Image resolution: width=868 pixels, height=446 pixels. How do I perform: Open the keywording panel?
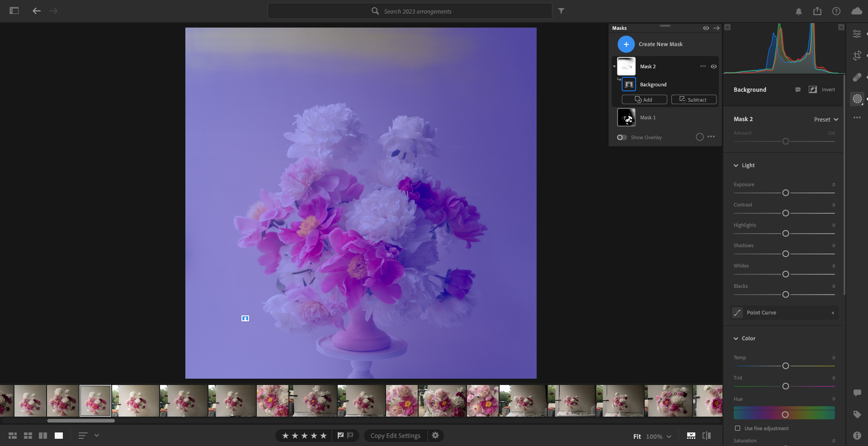(857, 413)
